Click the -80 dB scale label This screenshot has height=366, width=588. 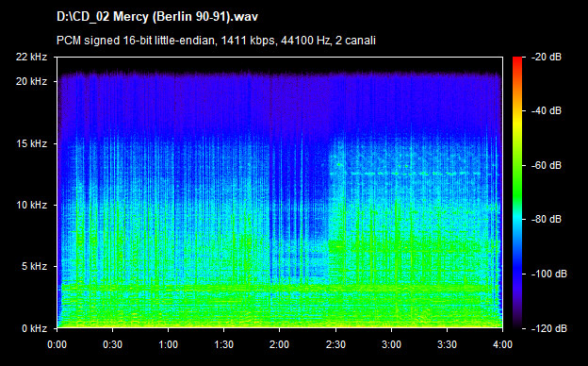pos(547,219)
